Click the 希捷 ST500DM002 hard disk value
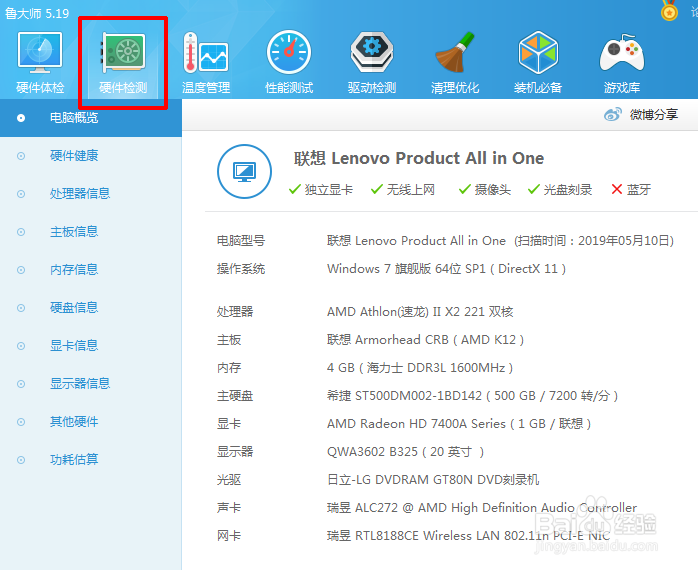Screen dimensions: 698x570 (x=472, y=396)
